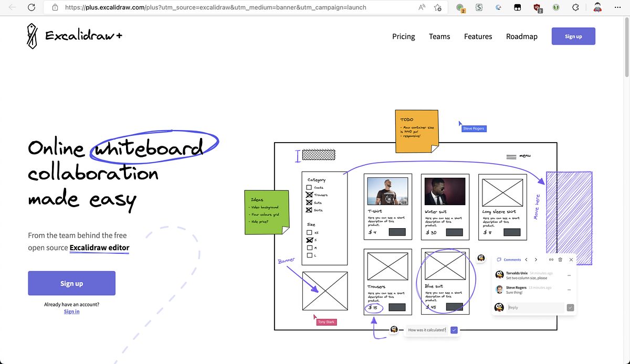Click the 'How was it calculated?' input field
The image size is (630, 364).
point(427,330)
